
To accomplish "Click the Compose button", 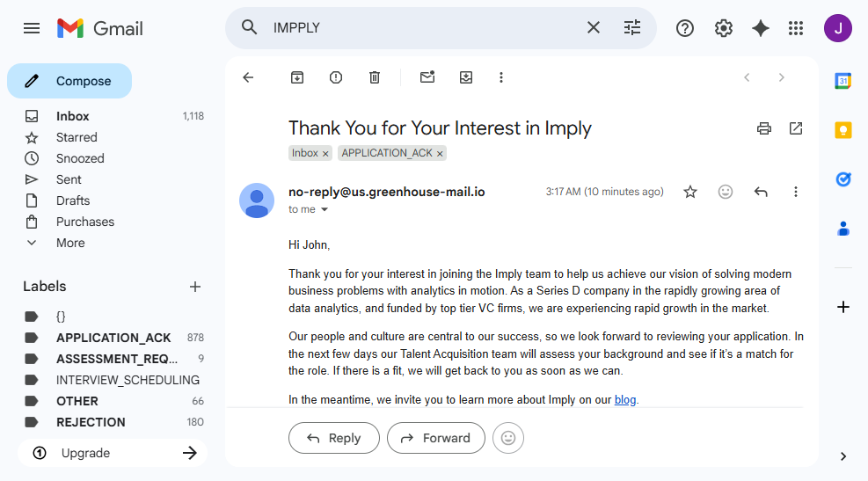I will point(69,81).
